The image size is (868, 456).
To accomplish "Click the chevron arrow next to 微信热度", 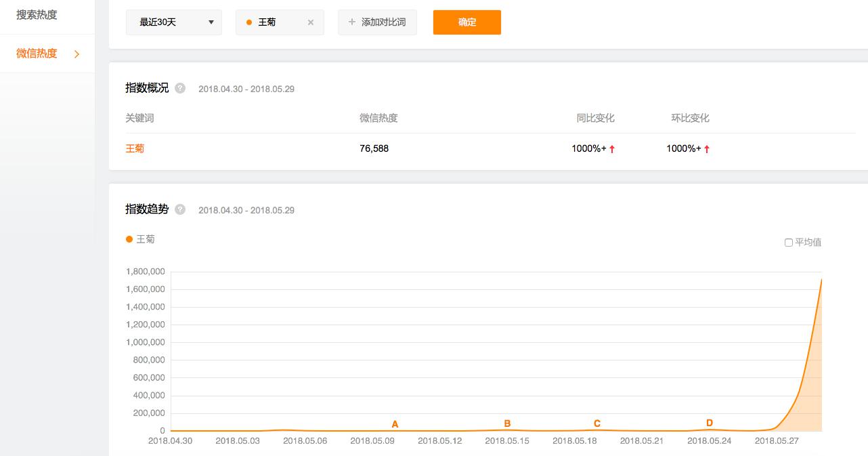I will (x=77, y=54).
